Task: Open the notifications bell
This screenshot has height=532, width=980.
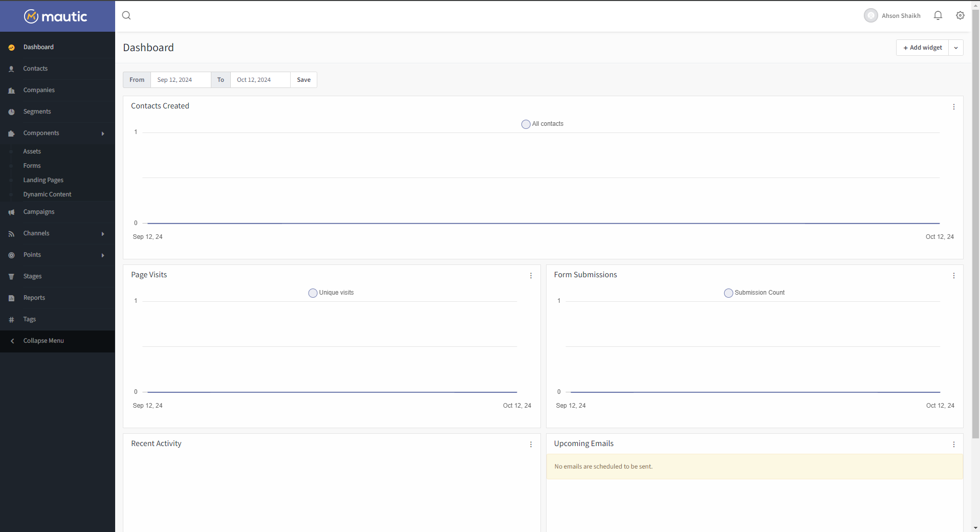Action: point(938,15)
